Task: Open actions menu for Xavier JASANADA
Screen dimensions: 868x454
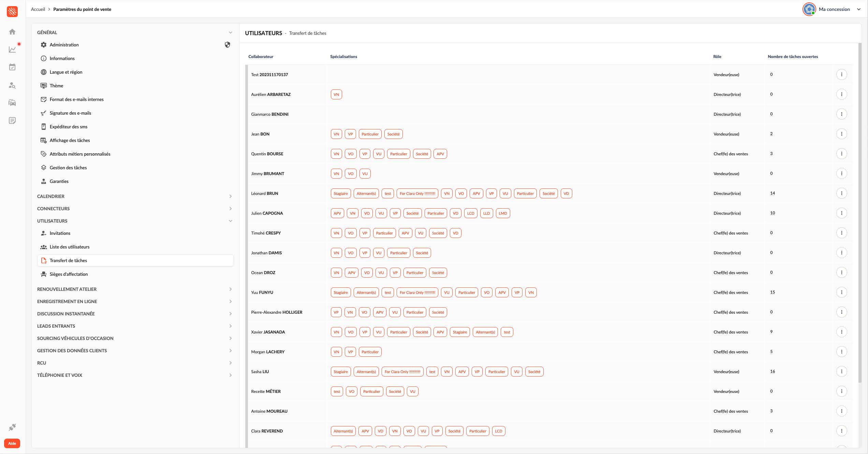Action: pos(841,332)
